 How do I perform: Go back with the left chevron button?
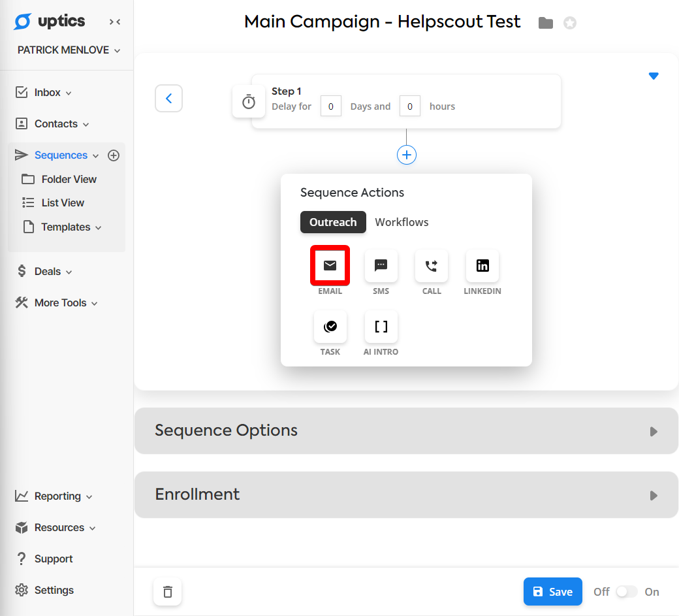click(x=169, y=99)
